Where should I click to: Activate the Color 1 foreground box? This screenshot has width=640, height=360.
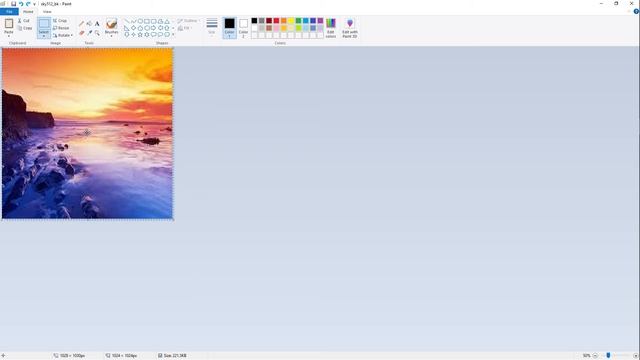tap(229, 28)
